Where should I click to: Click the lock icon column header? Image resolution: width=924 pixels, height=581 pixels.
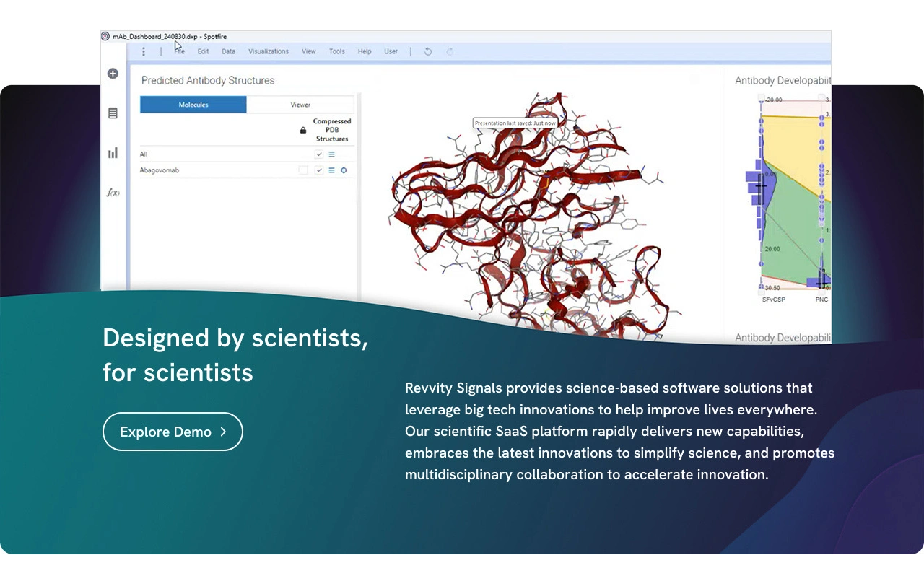[x=303, y=131]
